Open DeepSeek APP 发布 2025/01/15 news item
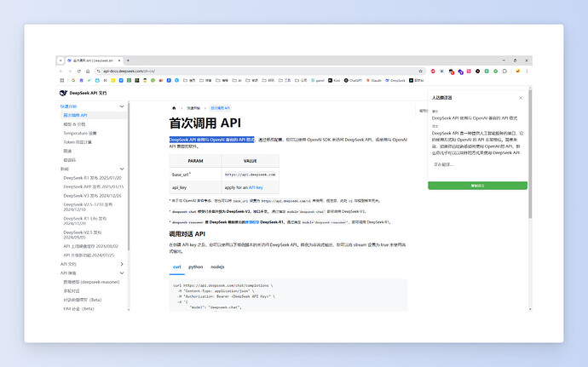This screenshot has width=588, height=367. [x=94, y=186]
